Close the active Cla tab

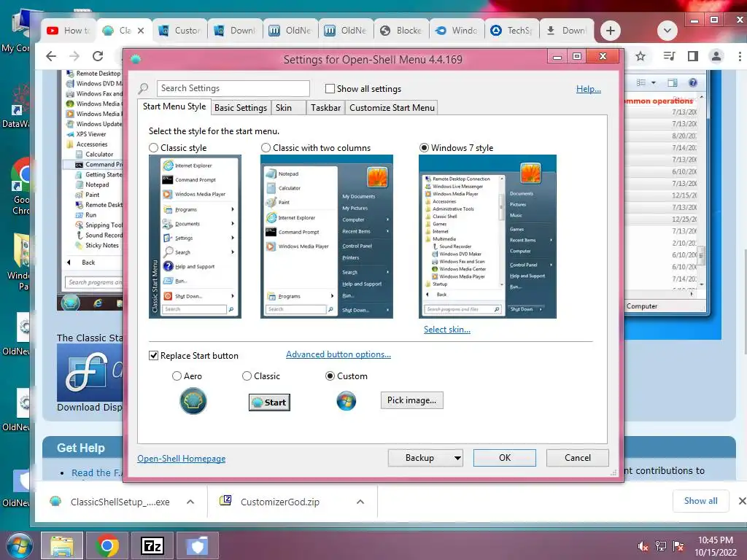[141, 31]
